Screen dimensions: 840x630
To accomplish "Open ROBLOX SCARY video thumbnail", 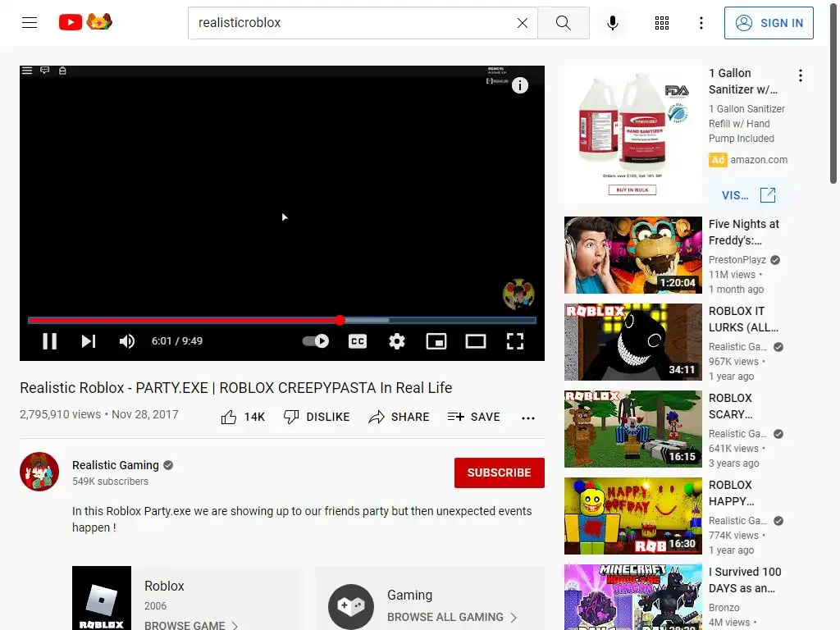I will pyautogui.click(x=632, y=428).
